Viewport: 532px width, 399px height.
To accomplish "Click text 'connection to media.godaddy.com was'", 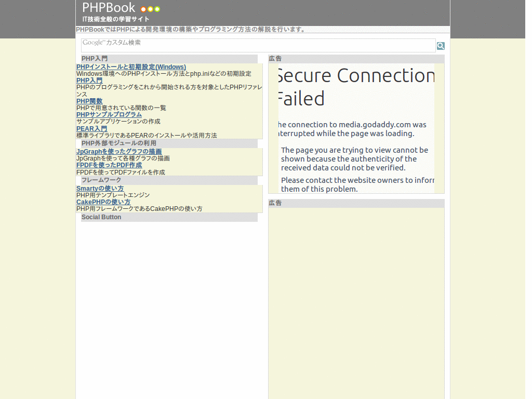I will pyautogui.click(x=357, y=125).
